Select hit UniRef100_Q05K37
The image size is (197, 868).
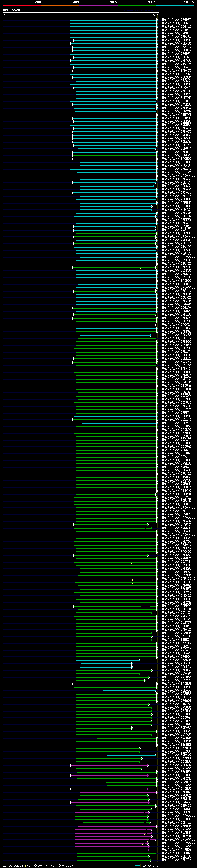pos(176,104)
